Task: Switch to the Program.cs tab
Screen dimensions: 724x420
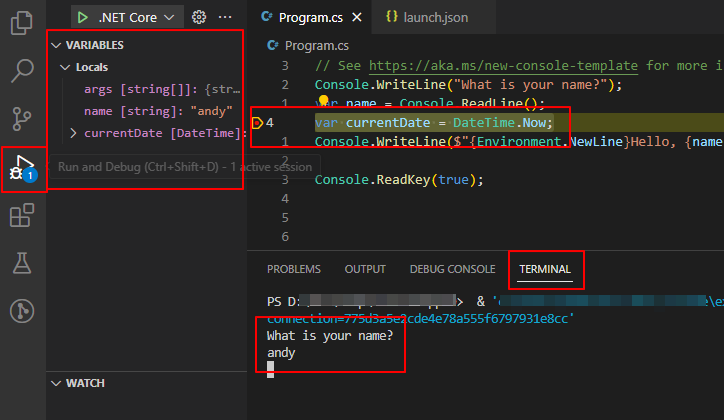Action: 311,18
